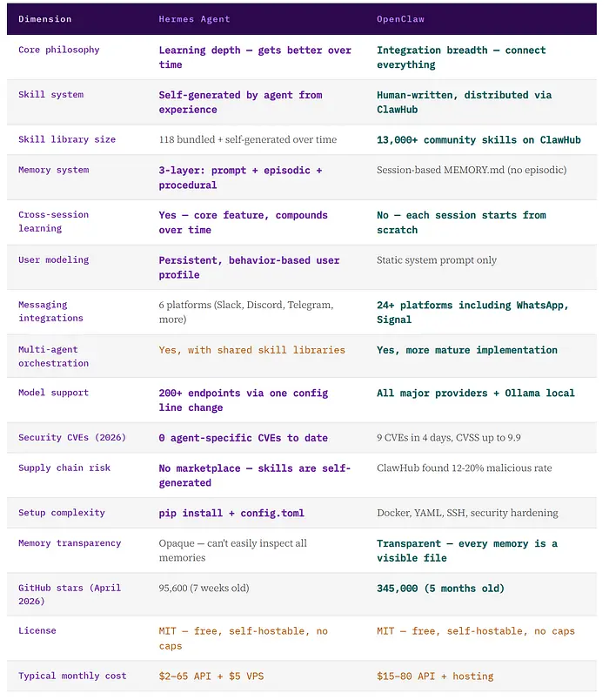Click the Skill system row label
This screenshot has width=609, height=700.
(51, 94)
